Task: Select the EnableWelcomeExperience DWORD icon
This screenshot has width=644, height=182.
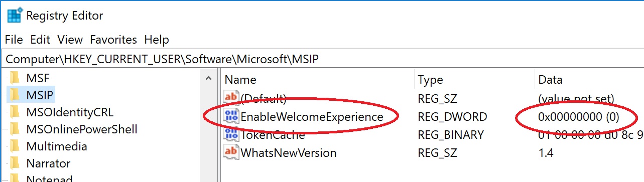Action: [x=231, y=117]
